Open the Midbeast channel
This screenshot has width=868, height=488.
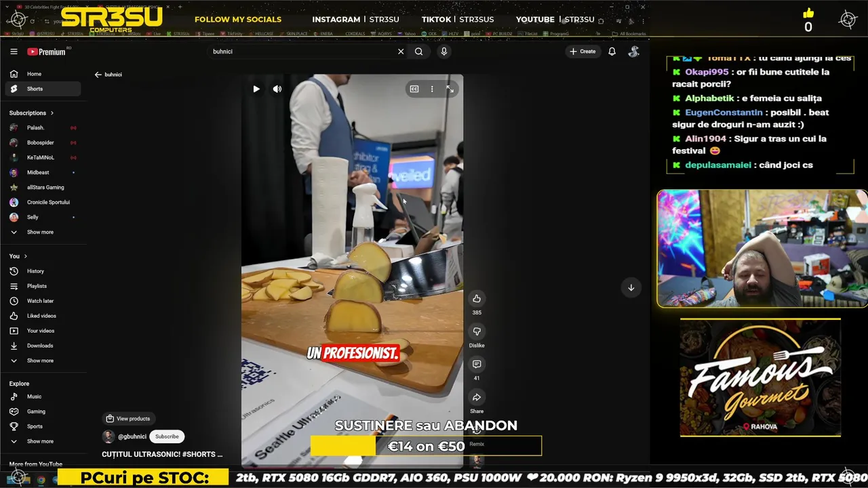[43, 172]
